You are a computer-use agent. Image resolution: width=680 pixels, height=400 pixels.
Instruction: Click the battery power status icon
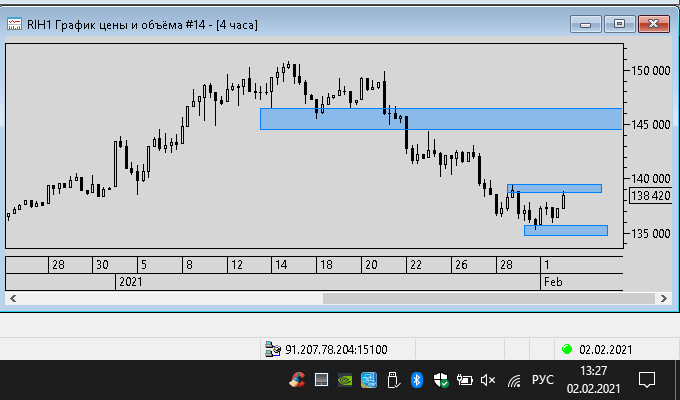coord(464,380)
